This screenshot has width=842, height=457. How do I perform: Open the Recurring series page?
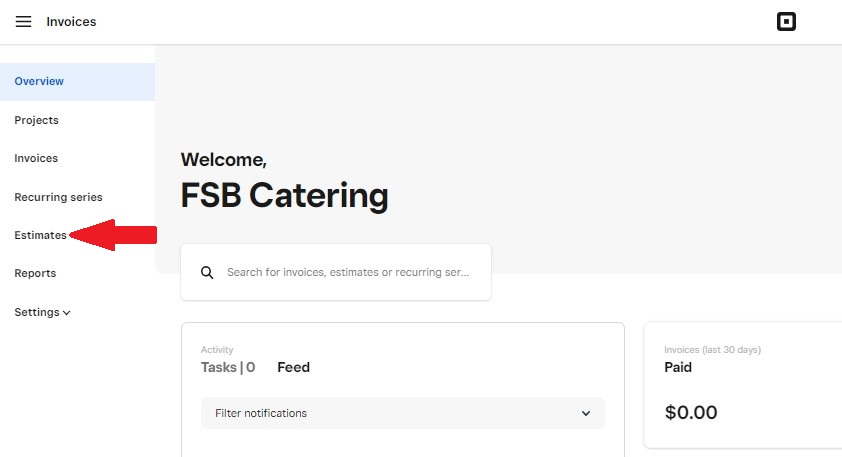pos(58,197)
